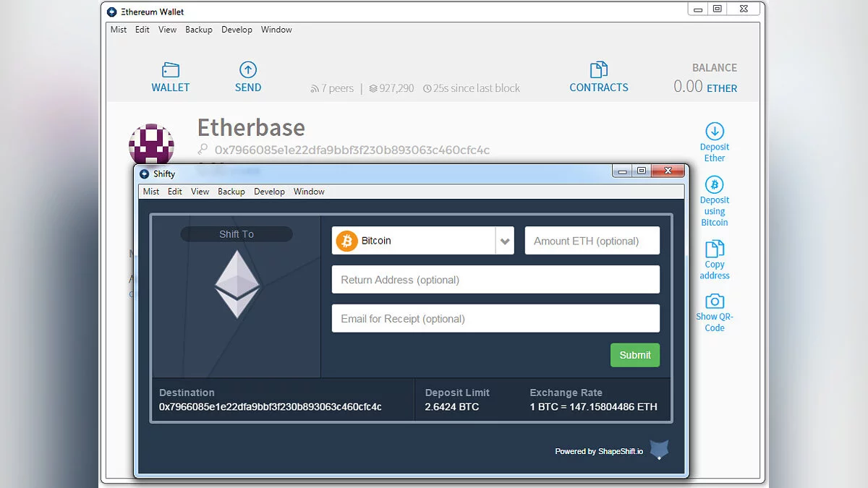868x488 pixels.
Task: Click the Etherbase account identicon
Action: (151, 144)
